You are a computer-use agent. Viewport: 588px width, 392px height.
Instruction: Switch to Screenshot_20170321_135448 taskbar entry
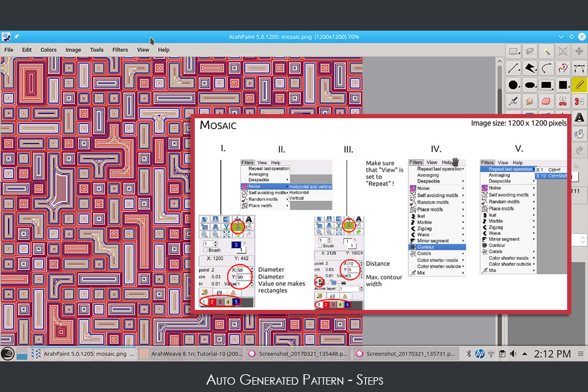click(299, 354)
